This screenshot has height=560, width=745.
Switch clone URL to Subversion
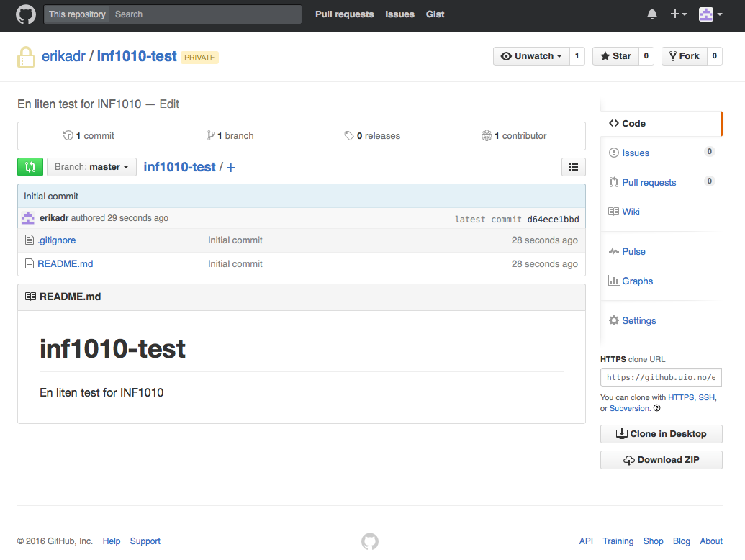[x=630, y=408]
